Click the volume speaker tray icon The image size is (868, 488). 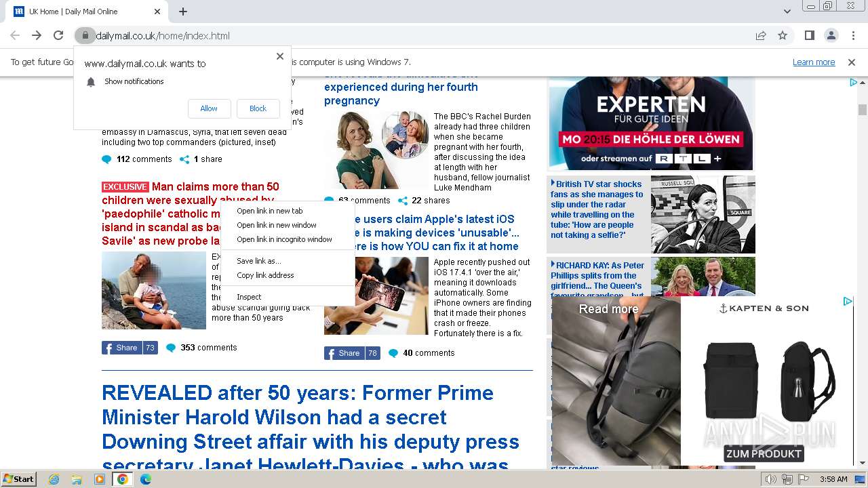771,479
